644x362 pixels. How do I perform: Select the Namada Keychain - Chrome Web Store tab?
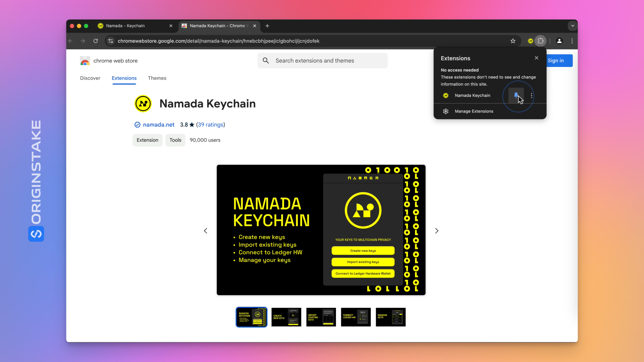(x=219, y=26)
